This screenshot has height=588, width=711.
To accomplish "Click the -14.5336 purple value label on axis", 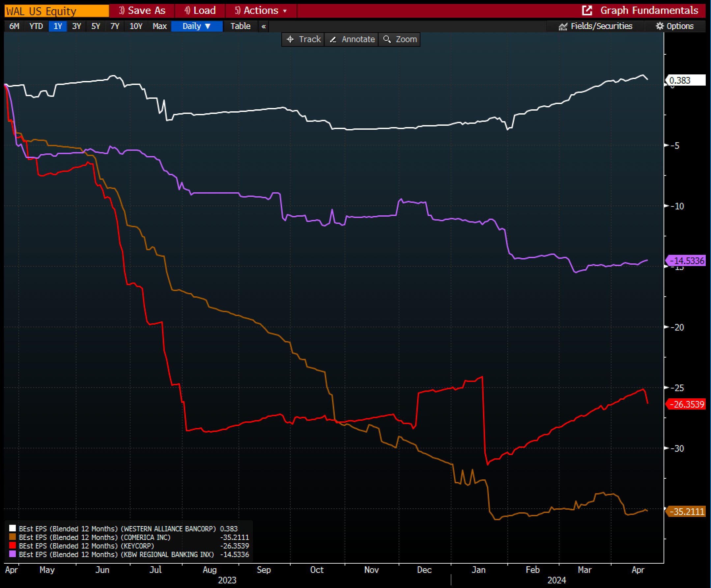I will click(686, 260).
